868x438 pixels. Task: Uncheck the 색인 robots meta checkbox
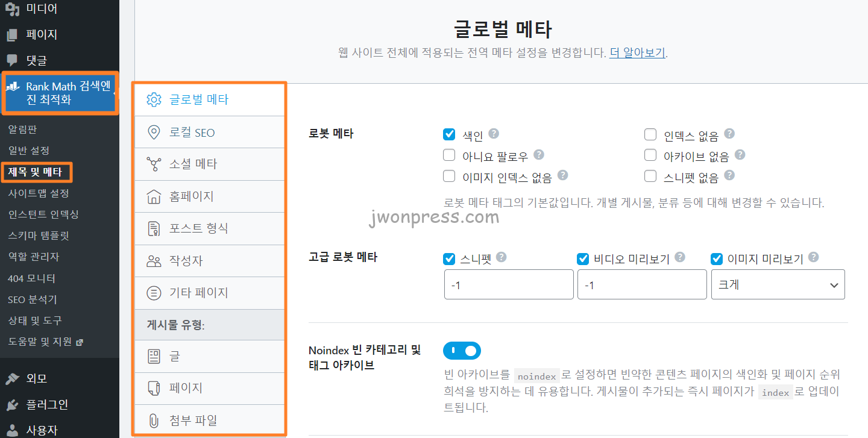click(x=449, y=134)
